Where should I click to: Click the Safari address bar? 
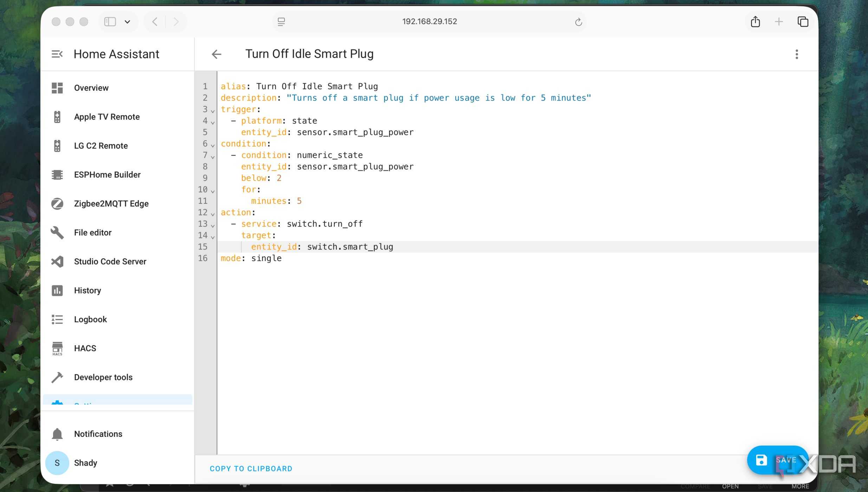pos(429,21)
